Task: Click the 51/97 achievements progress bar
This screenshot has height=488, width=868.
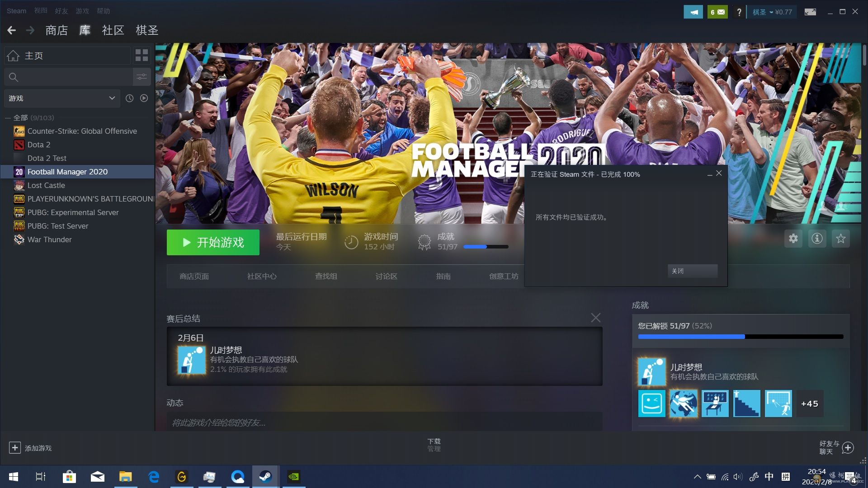Action: pos(486,247)
